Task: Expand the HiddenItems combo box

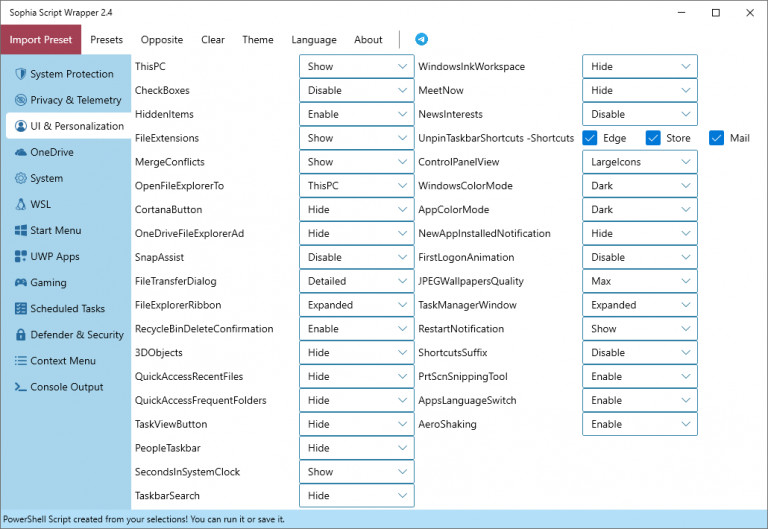Action: [357, 114]
